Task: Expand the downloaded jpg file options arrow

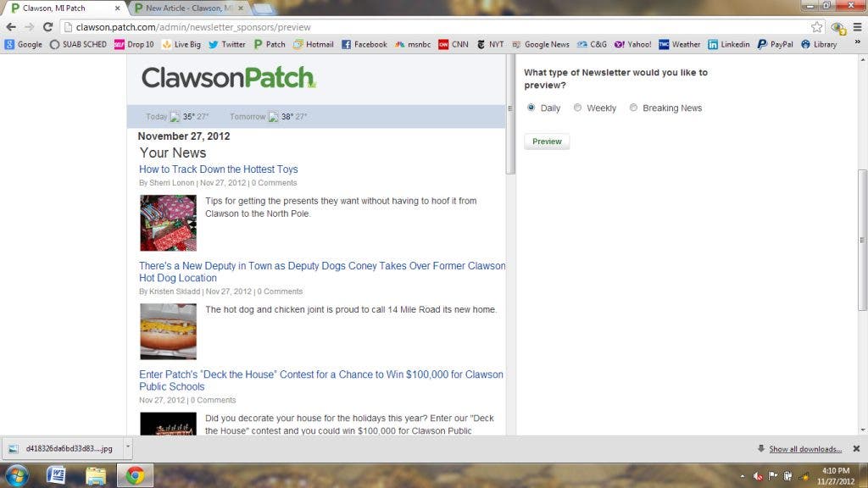Action: pos(128,449)
